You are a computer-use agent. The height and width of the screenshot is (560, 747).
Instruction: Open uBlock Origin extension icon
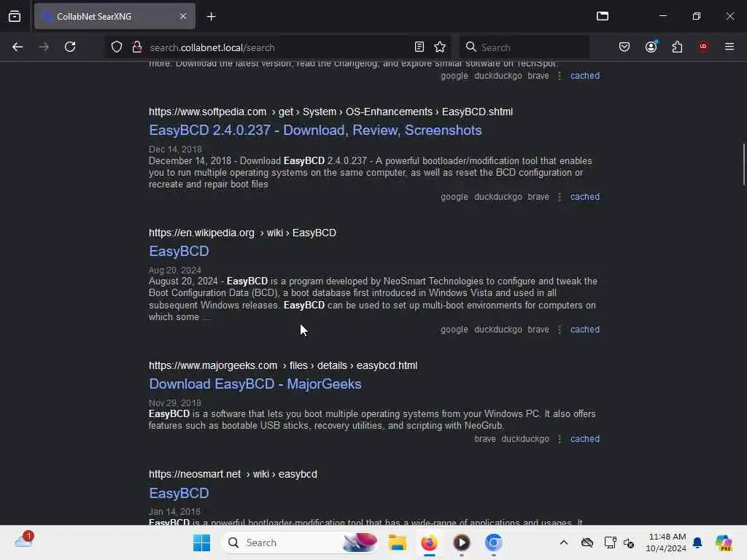(703, 46)
